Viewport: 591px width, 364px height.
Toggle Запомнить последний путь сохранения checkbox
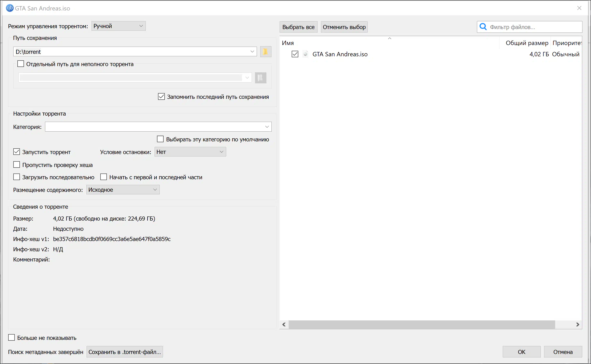pos(161,97)
